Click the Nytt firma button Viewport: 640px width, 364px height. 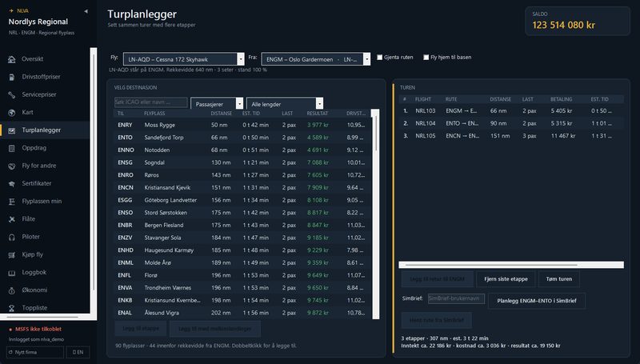pyautogui.click(x=35, y=352)
